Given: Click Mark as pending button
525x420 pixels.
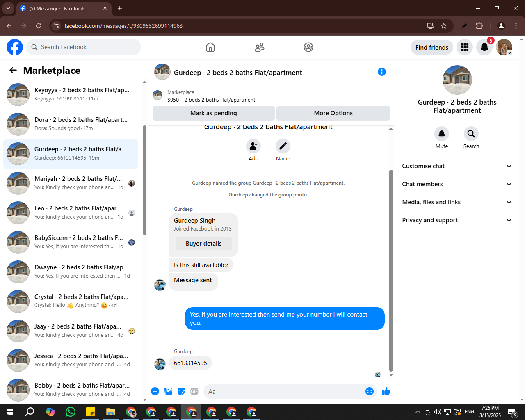Looking at the screenshot, I should (214, 113).
